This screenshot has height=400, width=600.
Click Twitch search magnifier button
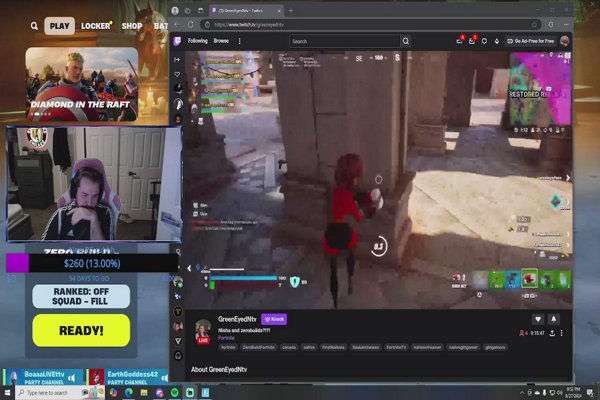[406, 41]
